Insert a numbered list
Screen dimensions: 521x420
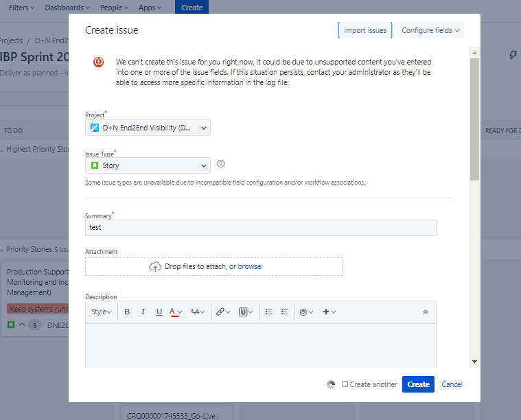284,312
